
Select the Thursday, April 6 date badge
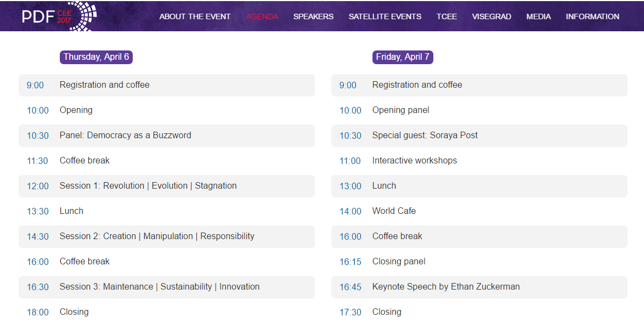click(x=96, y=57)
